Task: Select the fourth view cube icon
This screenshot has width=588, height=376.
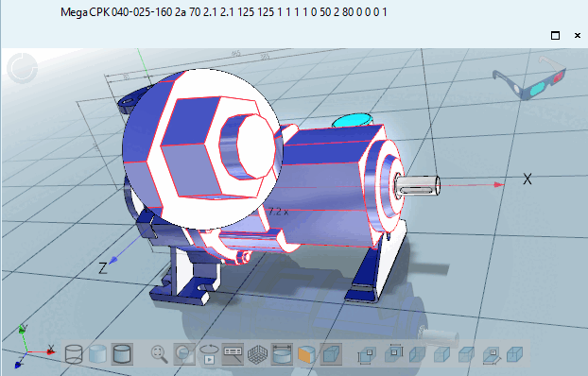Action: click(x=441, y=354)
